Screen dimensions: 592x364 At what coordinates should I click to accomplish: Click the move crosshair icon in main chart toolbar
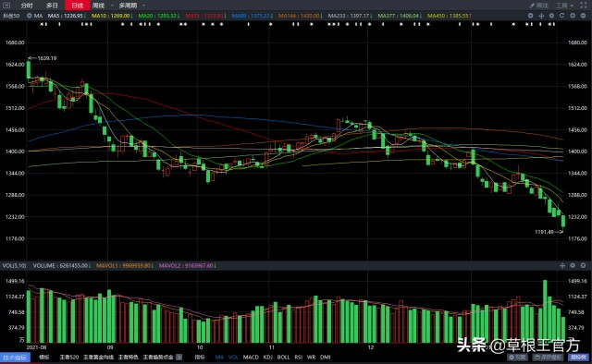[541, 16]
